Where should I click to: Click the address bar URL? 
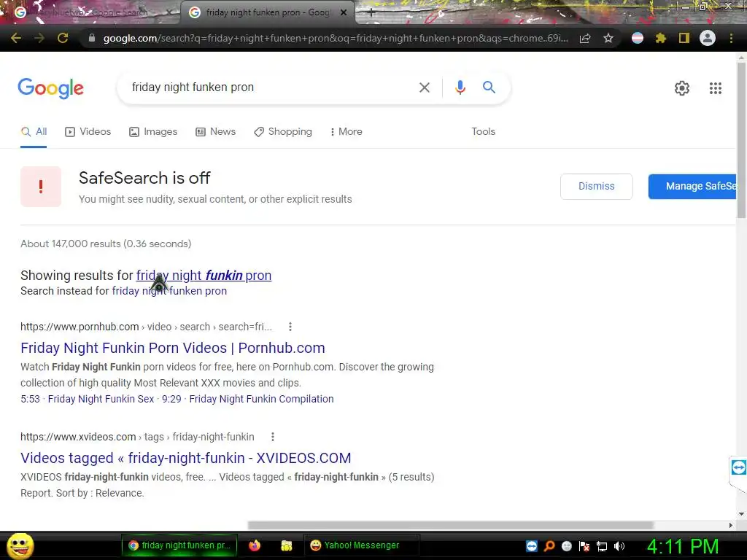pos(336,38)
